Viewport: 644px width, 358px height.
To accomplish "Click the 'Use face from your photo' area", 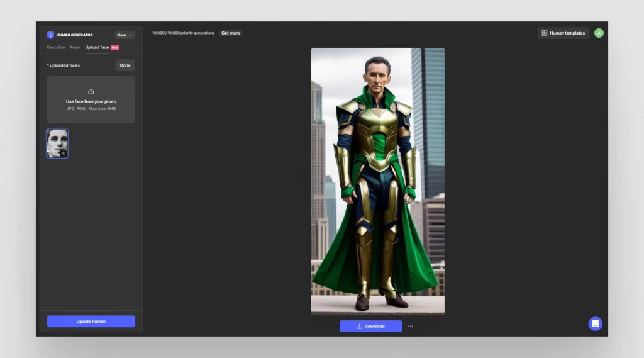I will pos(91,99).
